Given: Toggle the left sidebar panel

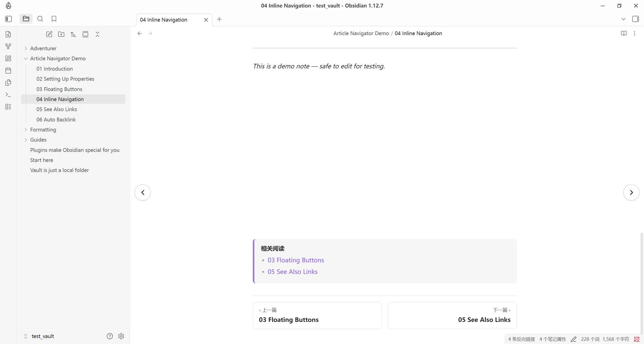Looking at the screenshot, I should coord(8,19).
